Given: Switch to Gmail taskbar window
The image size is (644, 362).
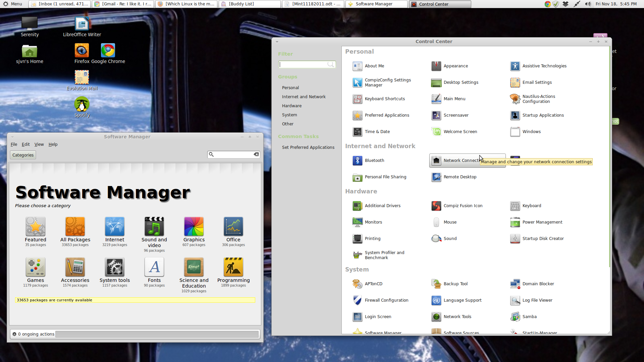Looking at the screenshot, I should point(123,4).
